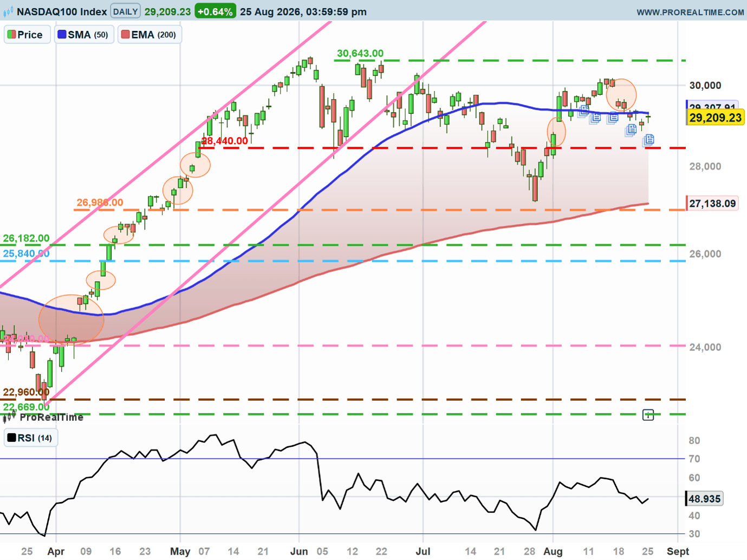Viewport: 747px width, 560px height.
Task: Click the NASDAQ100 Index title
Action: point(62,11)
